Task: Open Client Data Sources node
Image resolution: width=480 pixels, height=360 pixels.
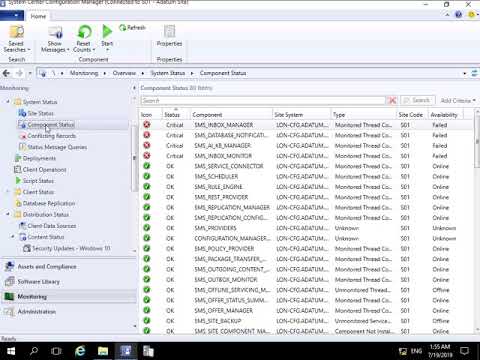Action: click(x=52, y=226)
